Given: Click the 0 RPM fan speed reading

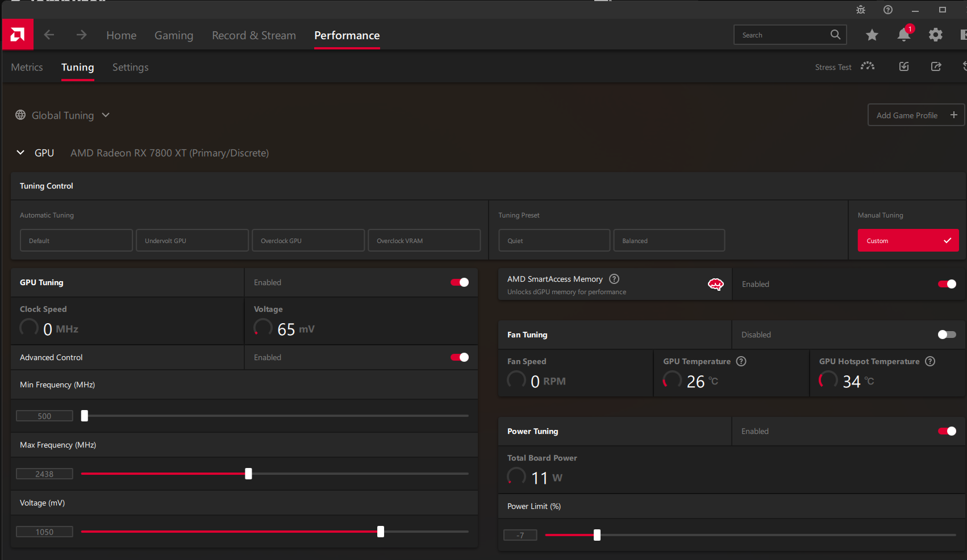Looking at the screenshot, I should click(x=548, y=382).
